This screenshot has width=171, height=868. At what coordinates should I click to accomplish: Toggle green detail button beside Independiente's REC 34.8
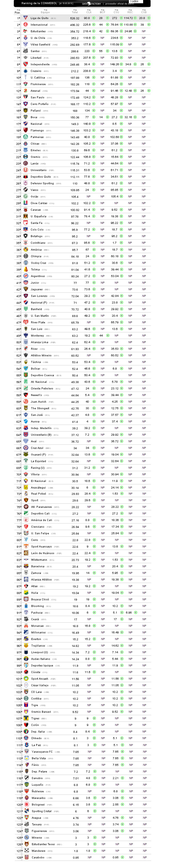(135, 64)
